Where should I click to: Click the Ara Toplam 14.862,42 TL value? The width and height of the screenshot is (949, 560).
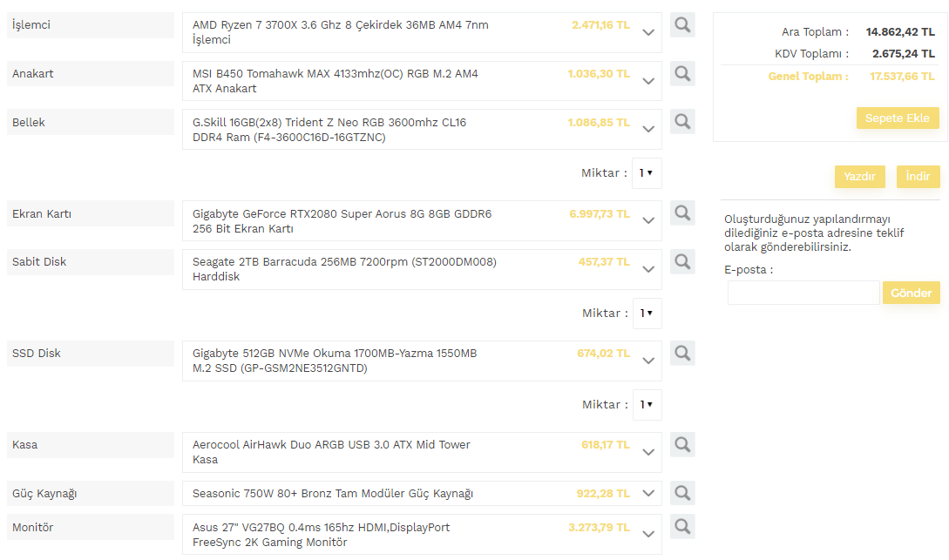click(900, 31)
